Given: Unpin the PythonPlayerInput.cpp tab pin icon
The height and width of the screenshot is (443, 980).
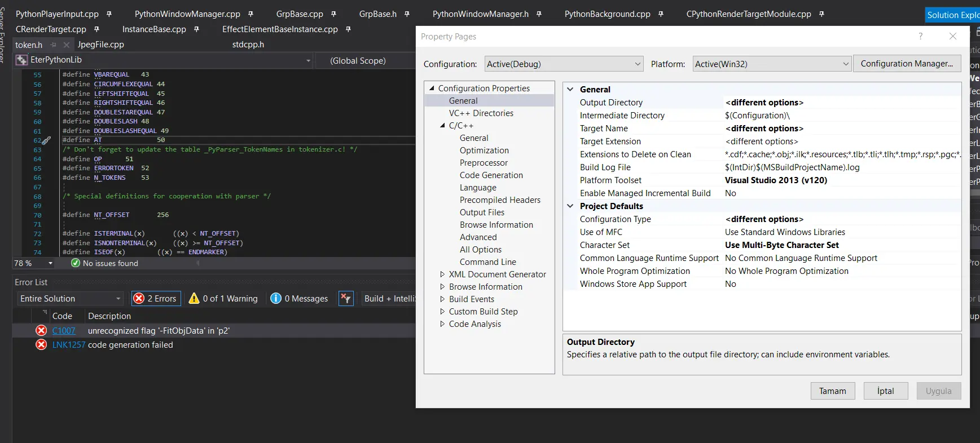Looking at the screenshot, I should click(x=109, y=14).
